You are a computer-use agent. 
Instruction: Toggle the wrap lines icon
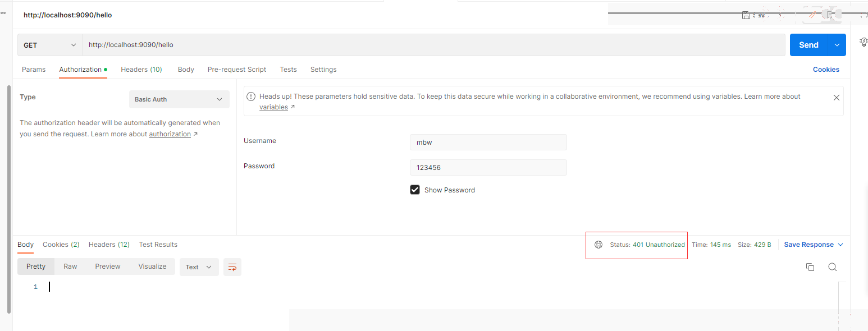(232, 267)
